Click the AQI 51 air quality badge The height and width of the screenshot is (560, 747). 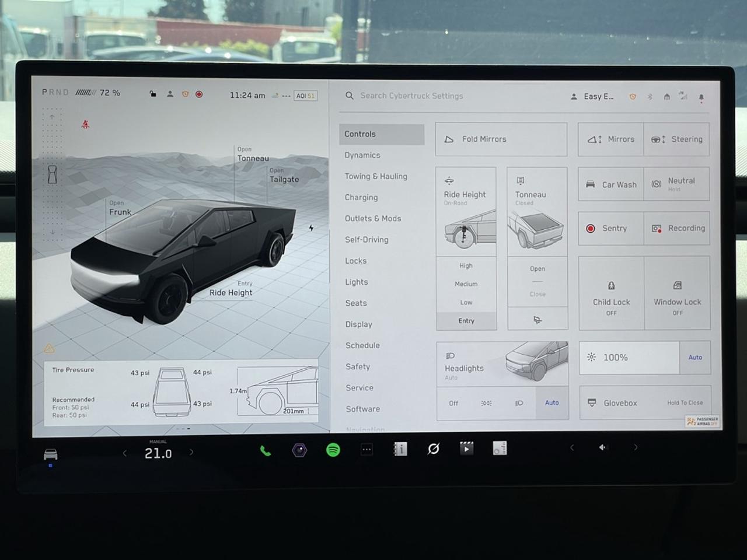[x=305, y=96]
